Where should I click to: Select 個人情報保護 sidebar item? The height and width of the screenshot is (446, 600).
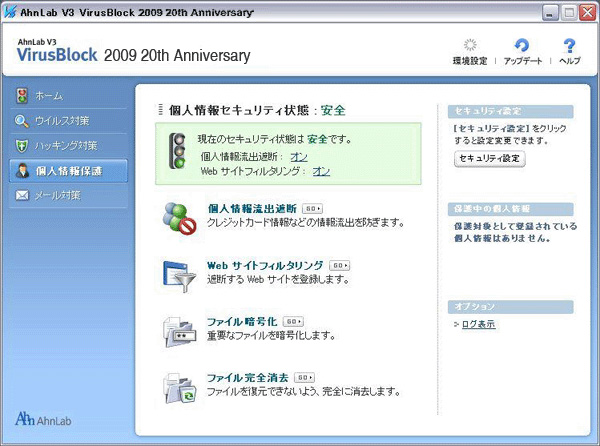(68, 171)
